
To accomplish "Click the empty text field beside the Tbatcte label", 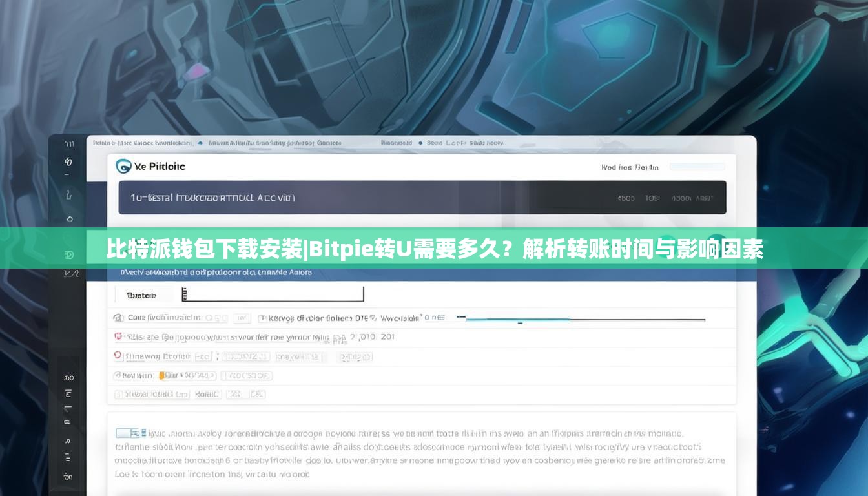I will (x=273, y=294).
